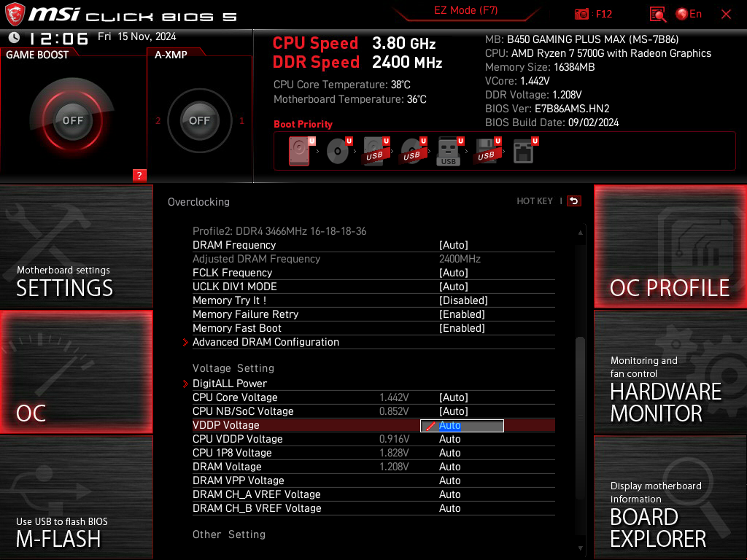The width and height of the screenshot is (747, 560).
Task: Click the A-XMP profile number 2
Action: 158,120
